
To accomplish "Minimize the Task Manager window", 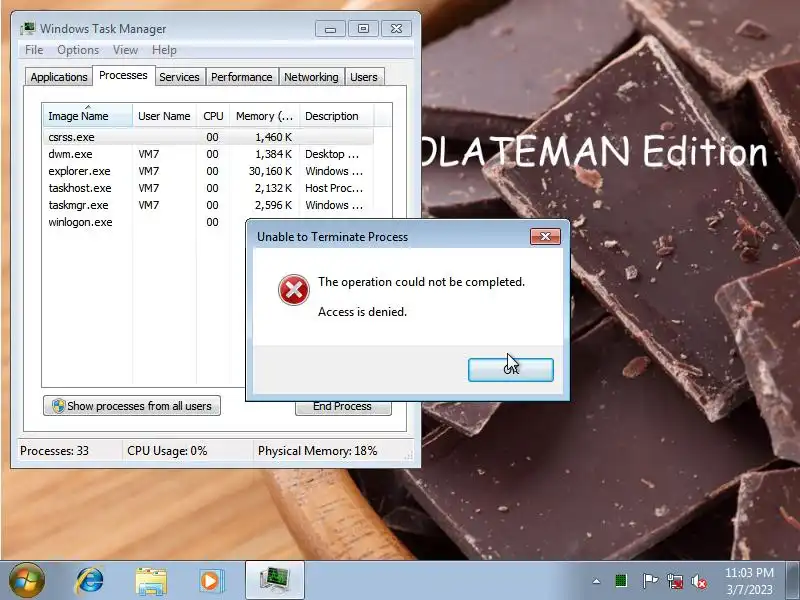I will point(330,29).
